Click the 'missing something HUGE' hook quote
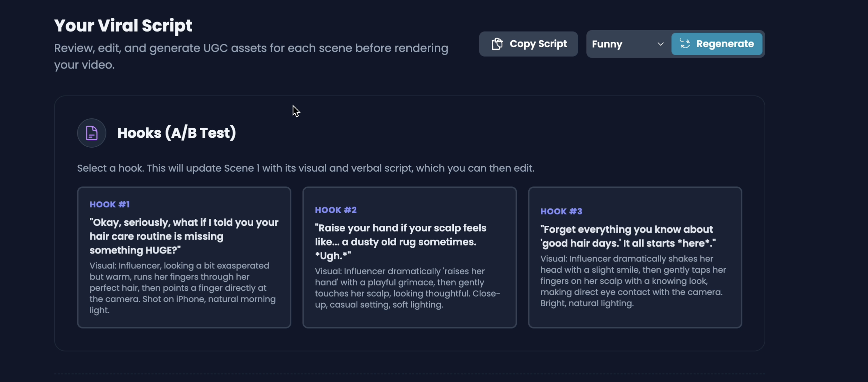The image size is (868, 382). click(x=184, y=236)
